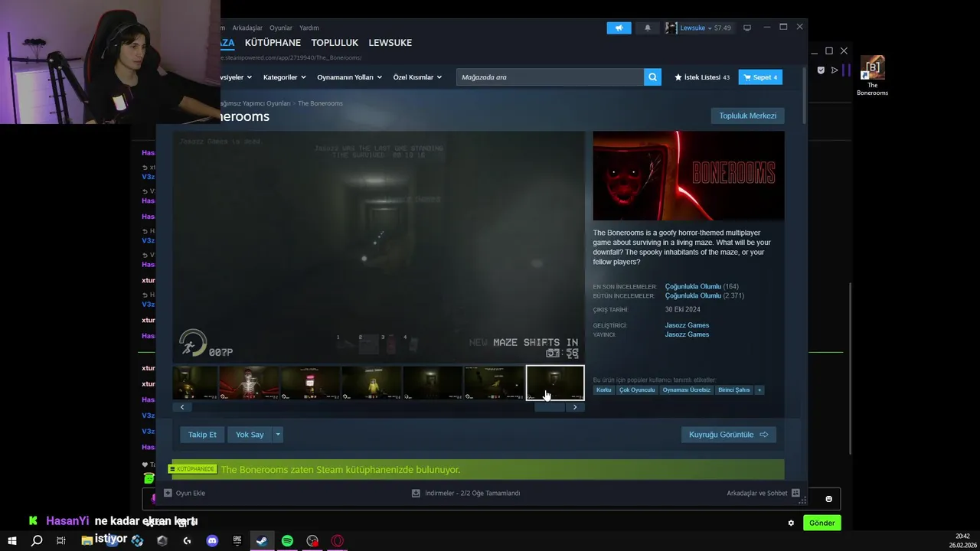Expand more tags with plus button
This screenshot has height=551, width=980.
click(x=759, y=390)
